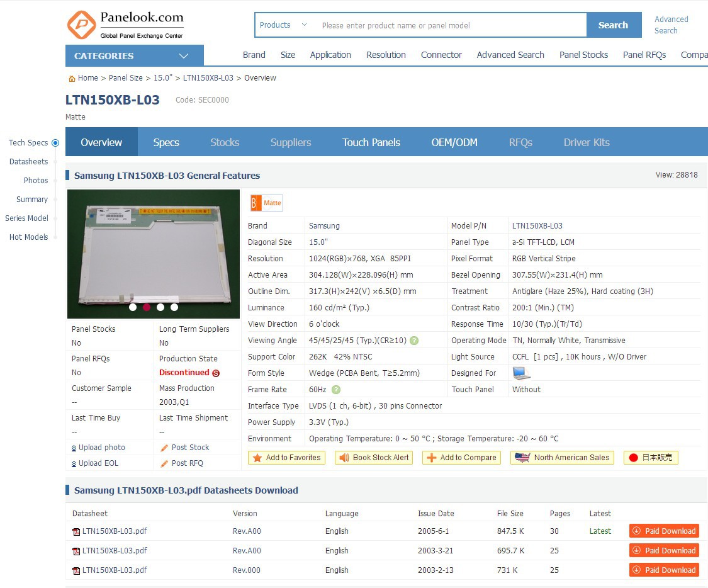Open the Brand nav menu
The image size is (708, 588).
click(254, 55)
